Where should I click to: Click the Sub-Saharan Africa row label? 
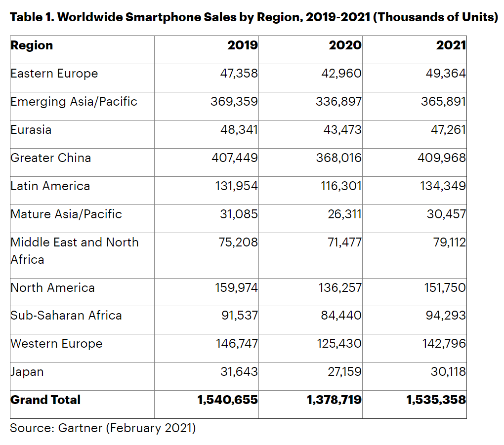pos(66,316)
